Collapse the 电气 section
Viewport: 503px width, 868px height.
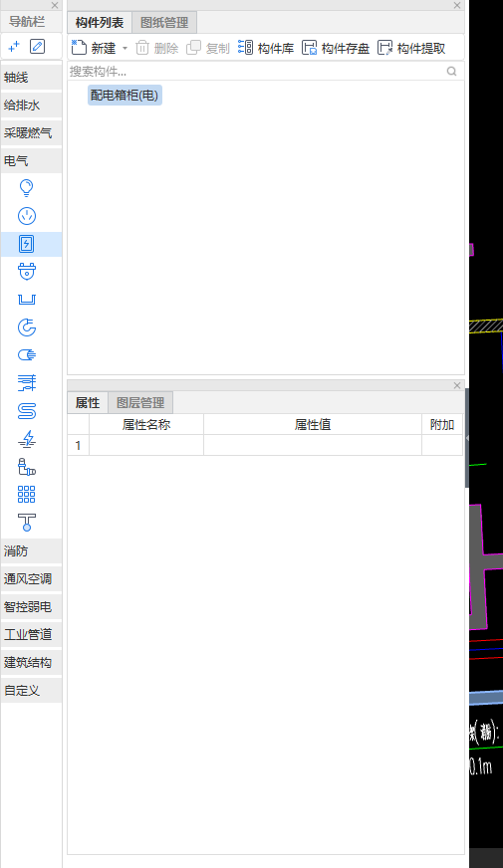(31, 160)
